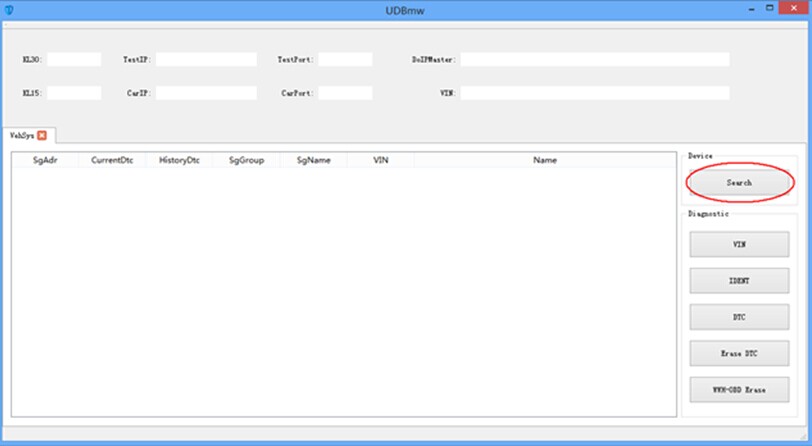Maximize the UDBmw window
The image size is (812, 446).
click(770, 8)
